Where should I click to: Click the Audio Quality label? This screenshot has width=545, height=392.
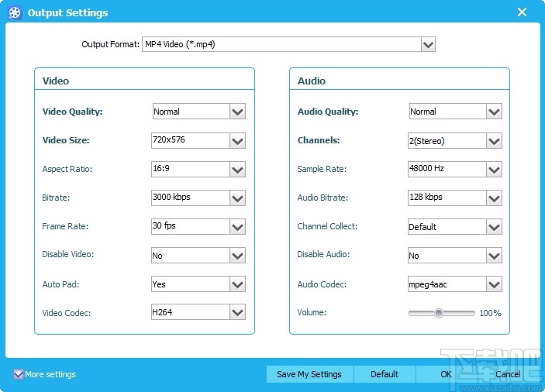[328, 112]
